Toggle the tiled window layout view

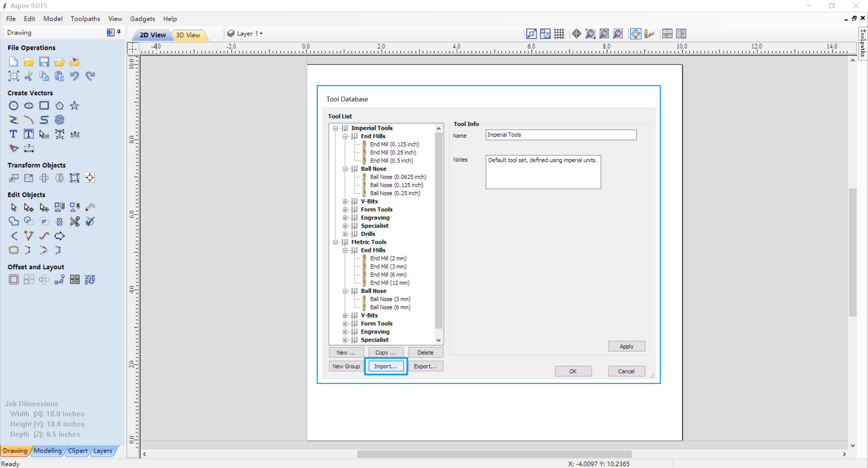(667, 33)
